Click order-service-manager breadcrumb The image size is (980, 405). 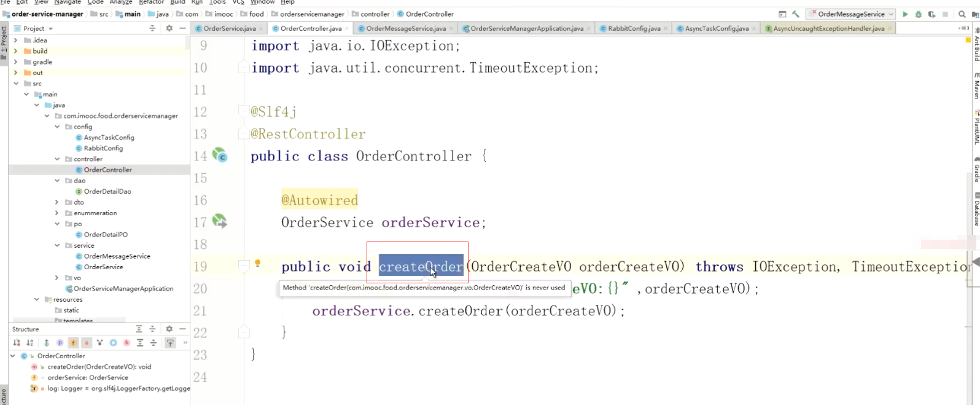[x=43, y=14]
